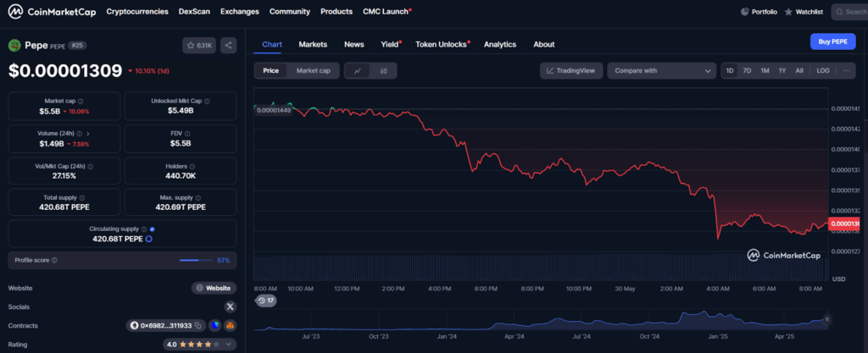Screen dimensions: 868x353
Task: Click the Pepe coin logo
Action: 14,46
